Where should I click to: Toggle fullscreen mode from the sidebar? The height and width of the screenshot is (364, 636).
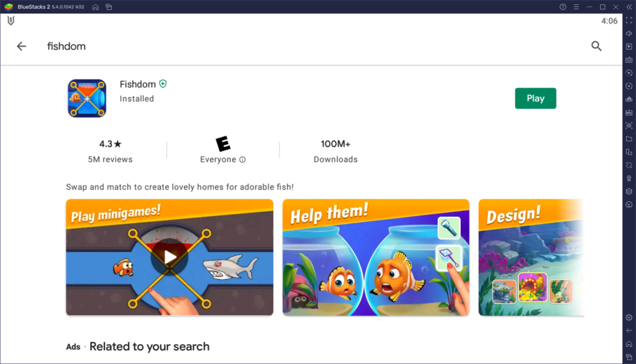click(629, 20)
